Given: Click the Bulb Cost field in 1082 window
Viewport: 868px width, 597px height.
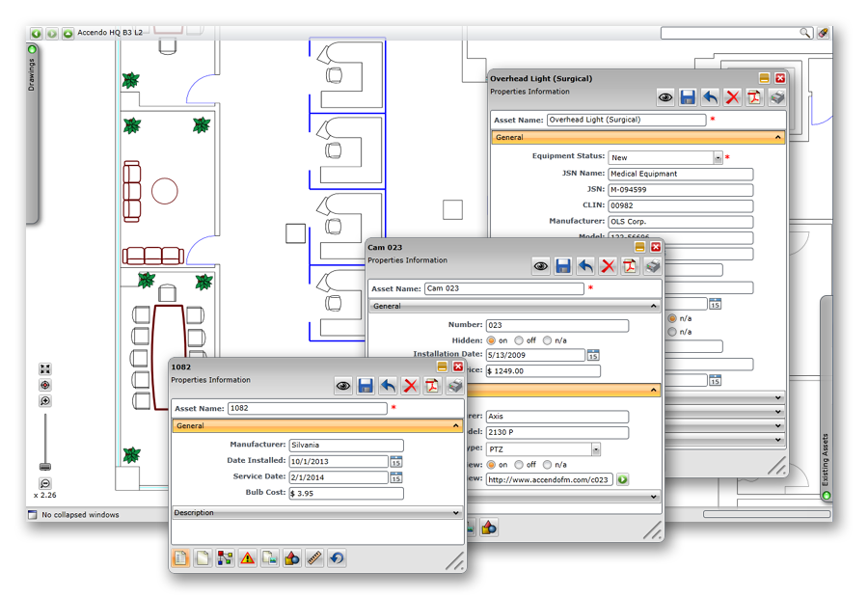Looking at the screenshot, I should click(x=346, y=494).
